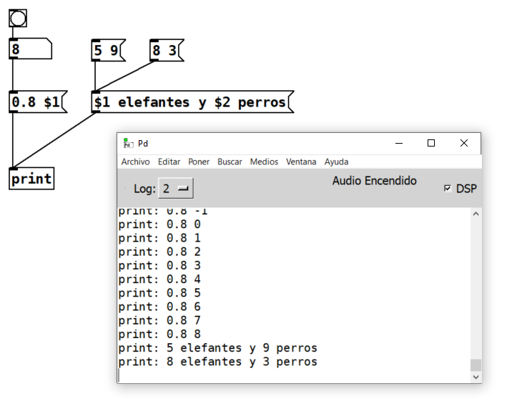Select the print object box

[x=31, y=179]
